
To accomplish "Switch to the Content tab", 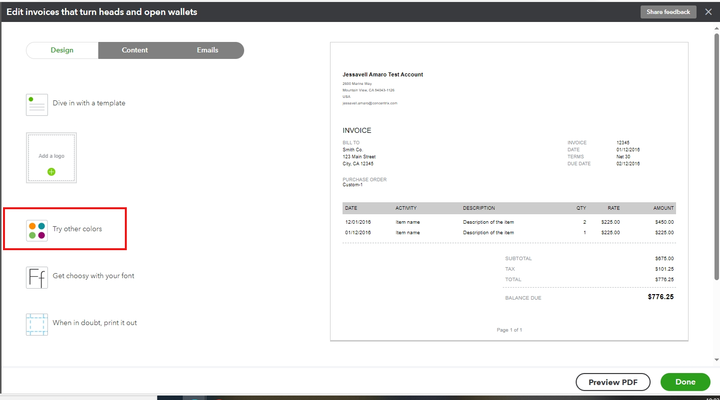I will click(135, 50).
